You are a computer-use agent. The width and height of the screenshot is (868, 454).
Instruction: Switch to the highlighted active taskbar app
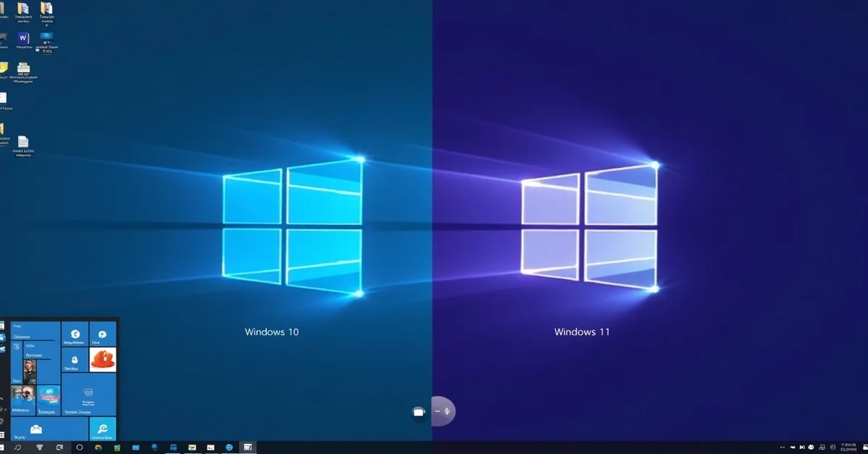pyautogui.click(x=248, y=447)
